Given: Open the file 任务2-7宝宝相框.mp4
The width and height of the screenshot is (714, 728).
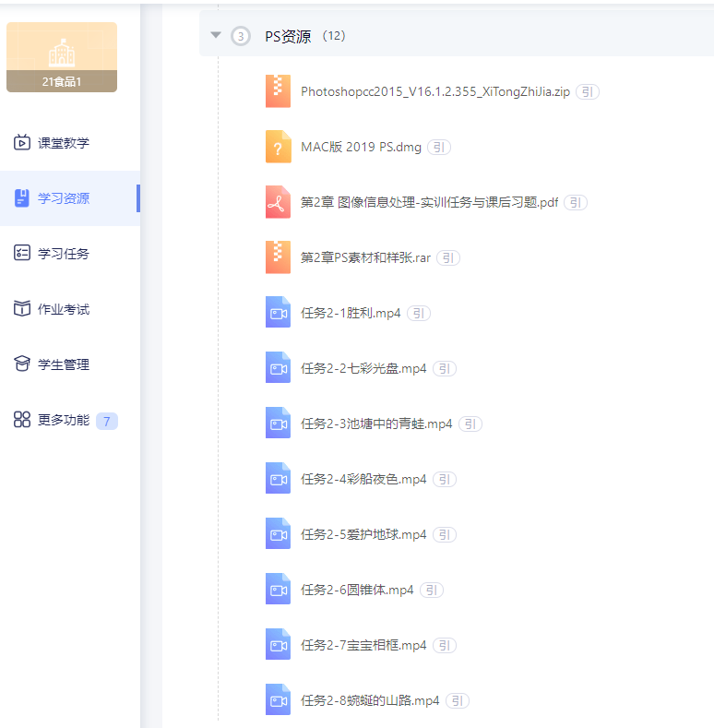Looking at the screenshot, I should click(363, 645).
